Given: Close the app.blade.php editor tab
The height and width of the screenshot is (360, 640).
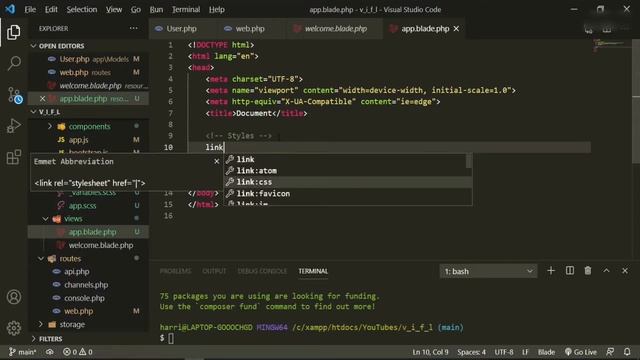Looking at the screenshot, I should point(456,29).
